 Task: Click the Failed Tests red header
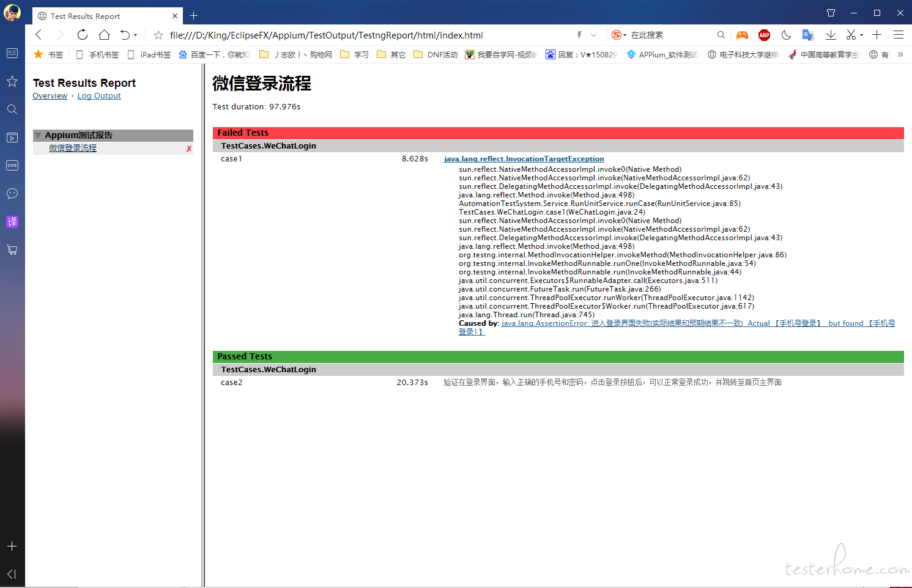558,133
